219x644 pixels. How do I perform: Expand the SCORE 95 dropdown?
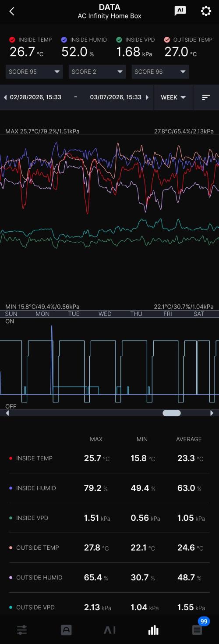[34, 72]
